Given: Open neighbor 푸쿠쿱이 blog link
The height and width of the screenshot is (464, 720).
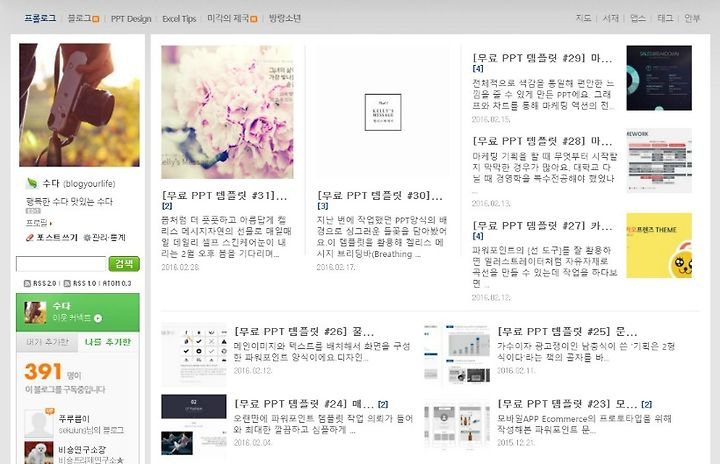Looking at the screenshot, I should click(x=74, y=419).
